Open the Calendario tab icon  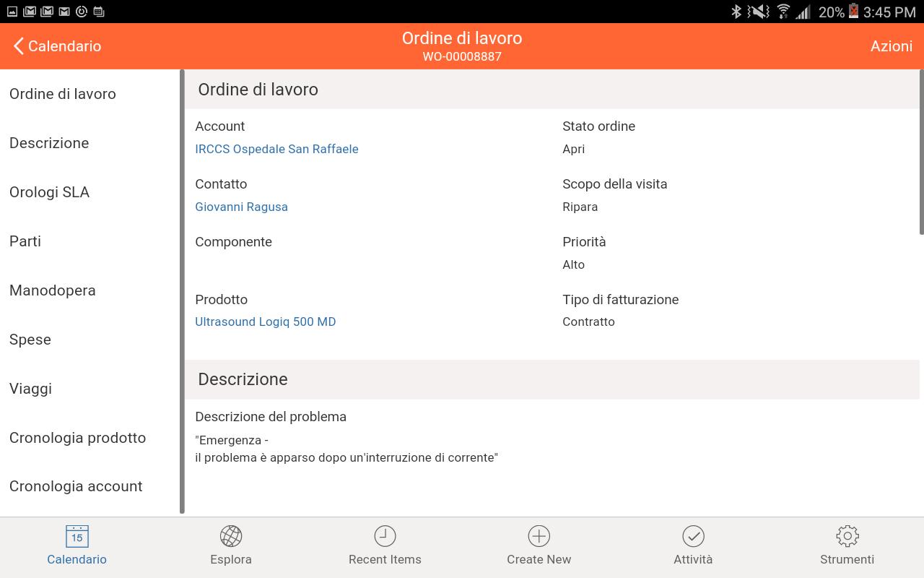(x=77, y=536)
